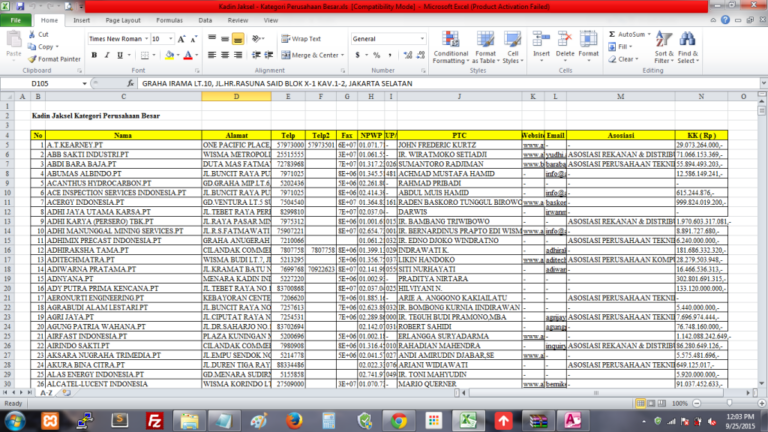
Task: Click the Copy button
Action: (42, 47)
